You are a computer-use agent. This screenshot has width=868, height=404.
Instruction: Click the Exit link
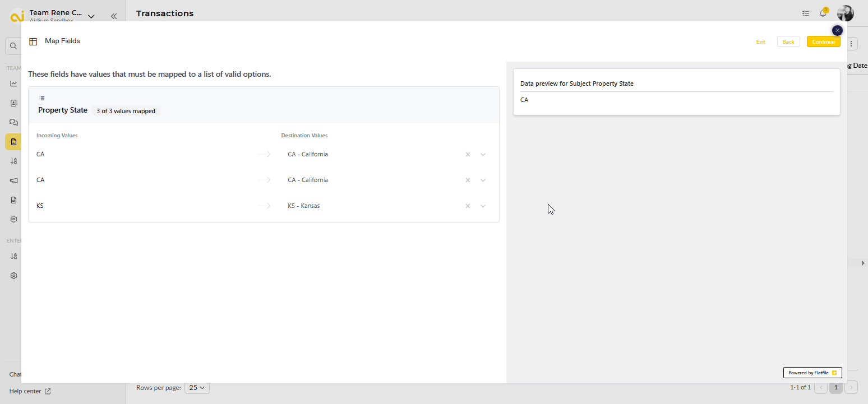tap(760, 42)
